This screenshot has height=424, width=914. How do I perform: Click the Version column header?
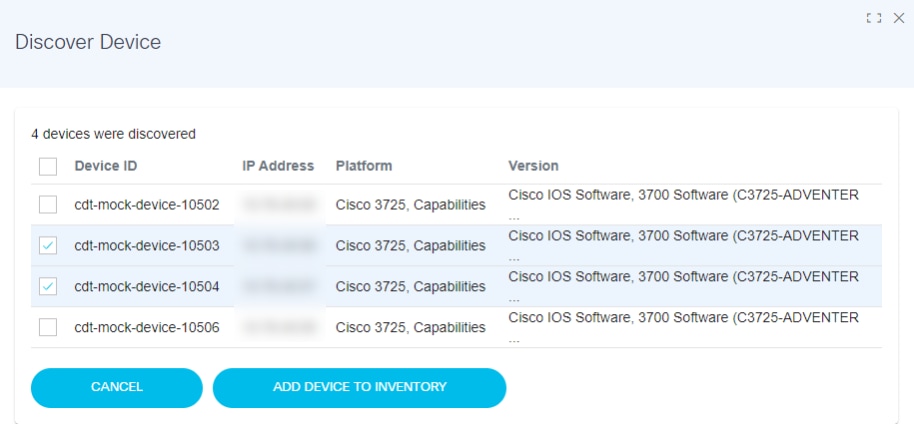[x=533, y=166]
